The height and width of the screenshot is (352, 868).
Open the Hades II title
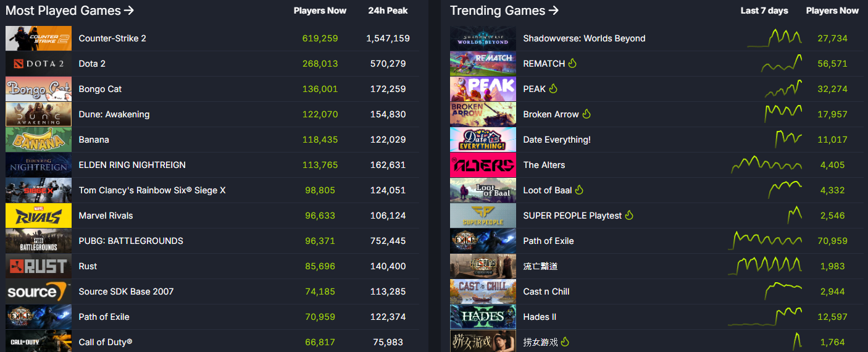click(540, 317)
